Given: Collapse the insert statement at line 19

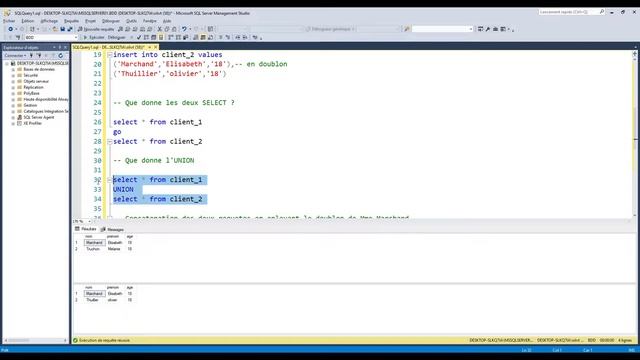Looking at the screenshot, I should [x=109, y=55].
